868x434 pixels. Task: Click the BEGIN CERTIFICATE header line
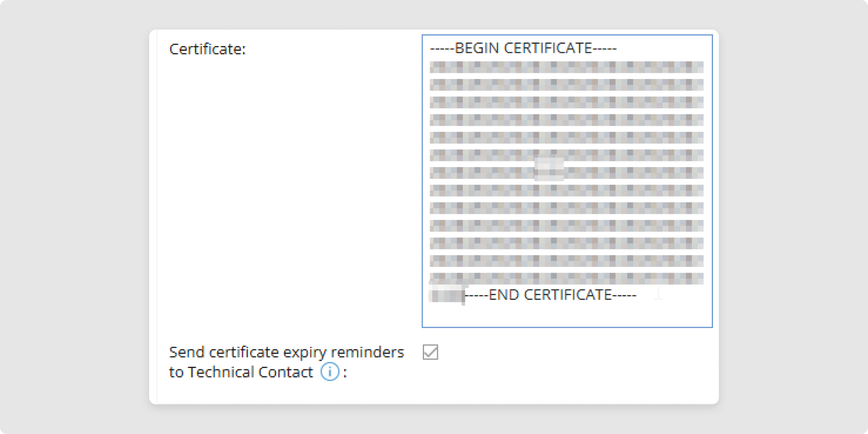[523, 48]
